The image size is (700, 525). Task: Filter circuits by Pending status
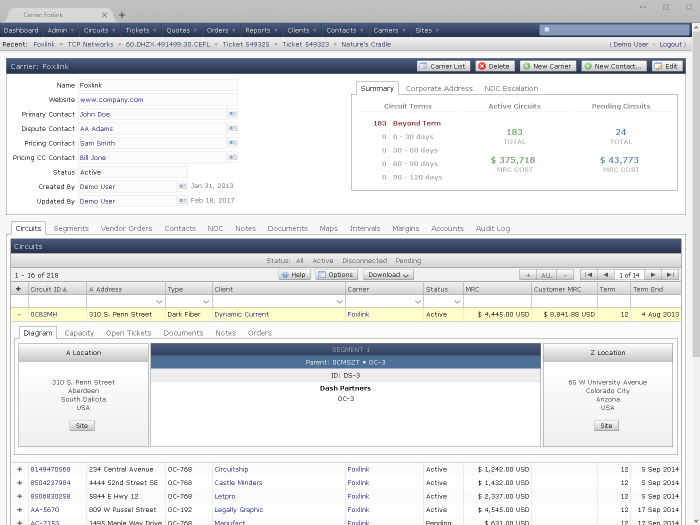[x=408, y=260]
